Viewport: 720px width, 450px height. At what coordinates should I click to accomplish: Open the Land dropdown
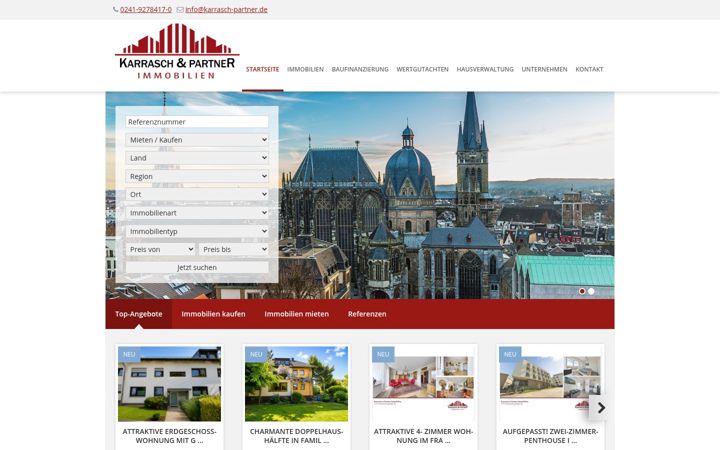click(197, 158)
